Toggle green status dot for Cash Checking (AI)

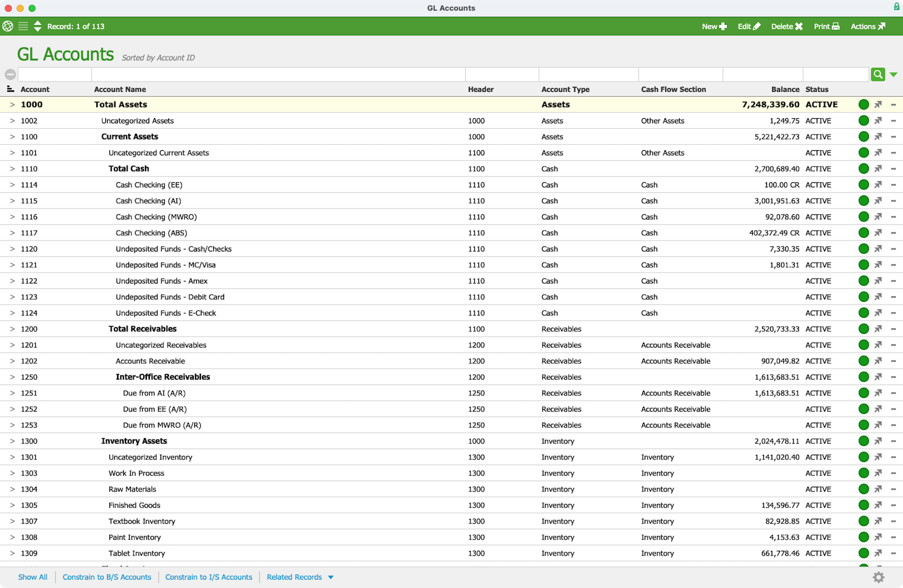[x=863, y=201]
